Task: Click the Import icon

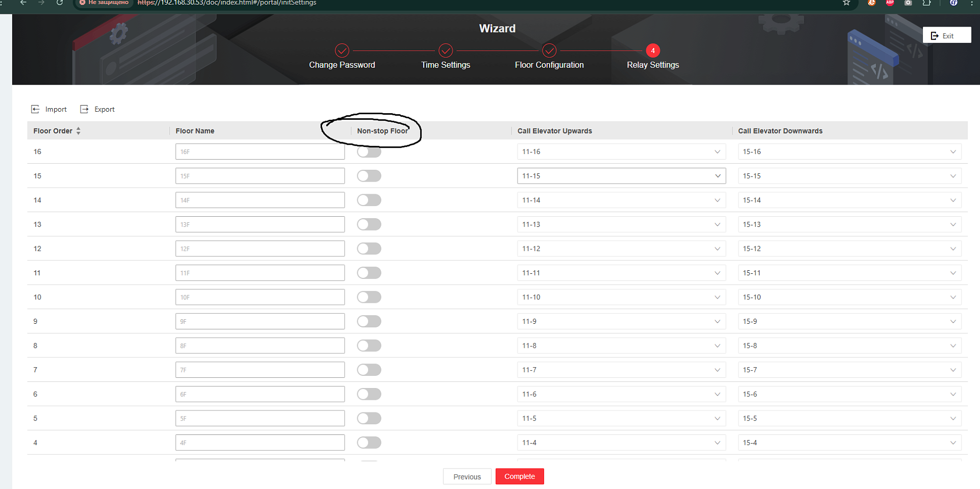Action: click(x=35, y=109)
